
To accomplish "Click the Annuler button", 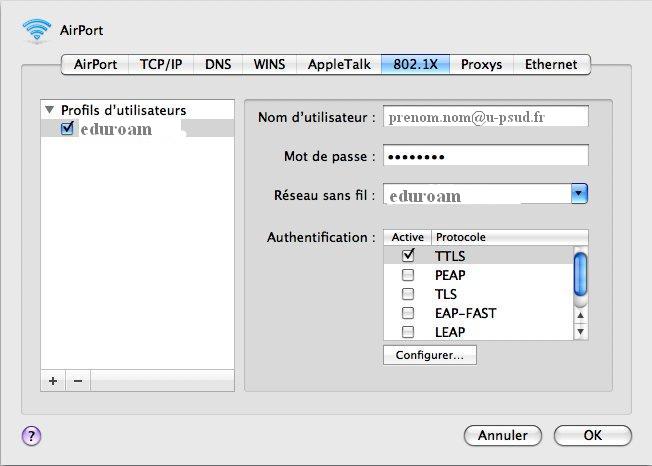I will (x=503, y=435).
